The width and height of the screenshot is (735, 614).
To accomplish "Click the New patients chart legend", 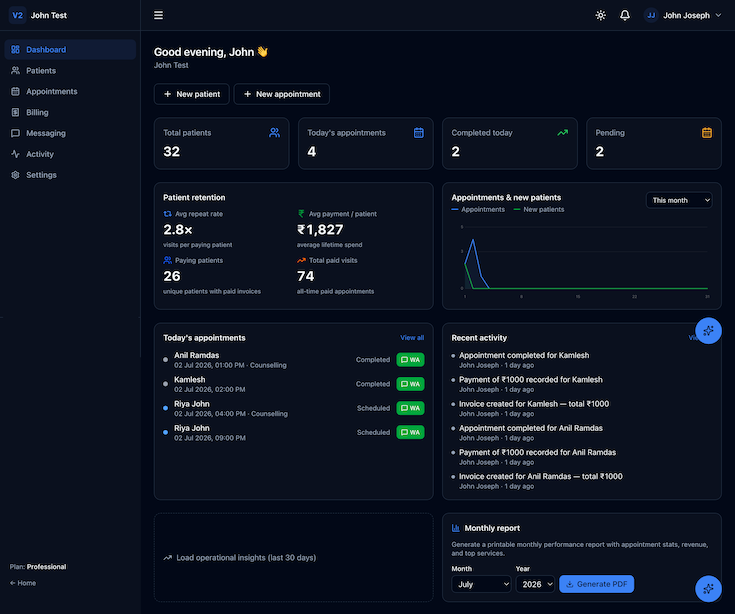I will click(x=539, y=210).
